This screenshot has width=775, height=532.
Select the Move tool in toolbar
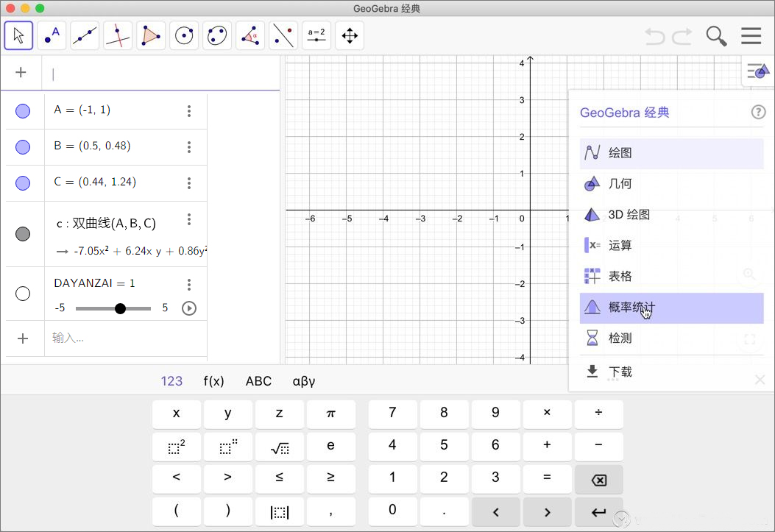[18, 35]
